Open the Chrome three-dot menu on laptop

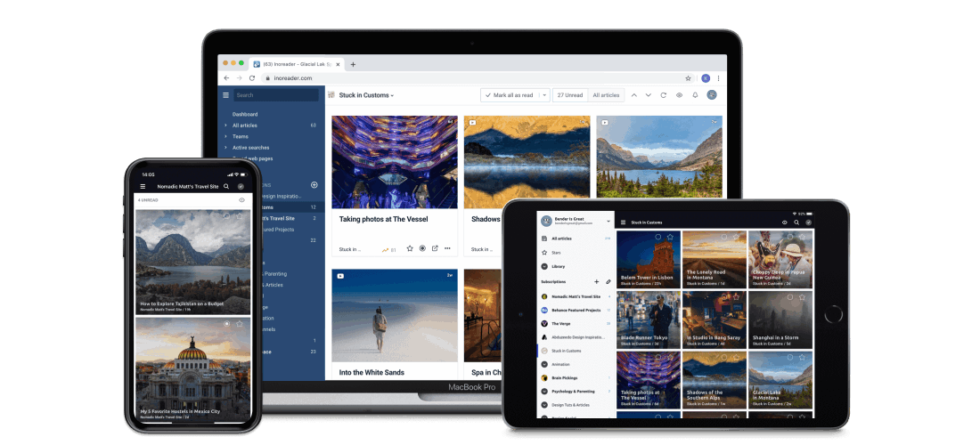(718, 78)
